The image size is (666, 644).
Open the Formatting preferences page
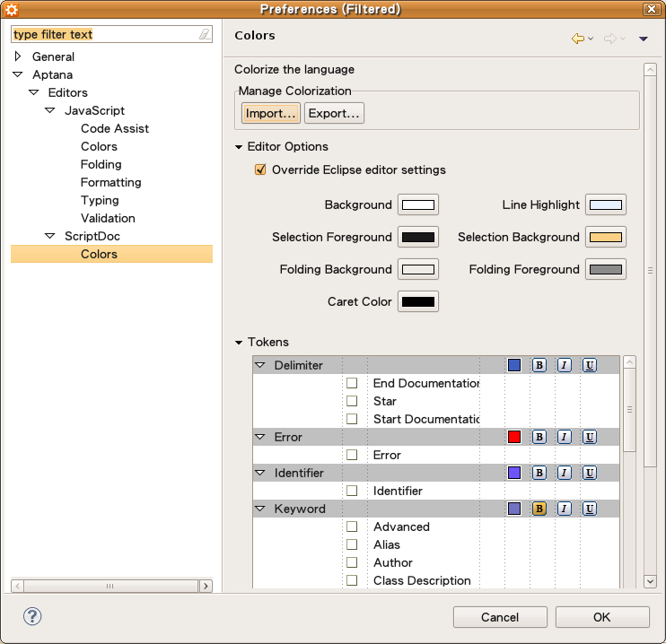coord(110,182)
